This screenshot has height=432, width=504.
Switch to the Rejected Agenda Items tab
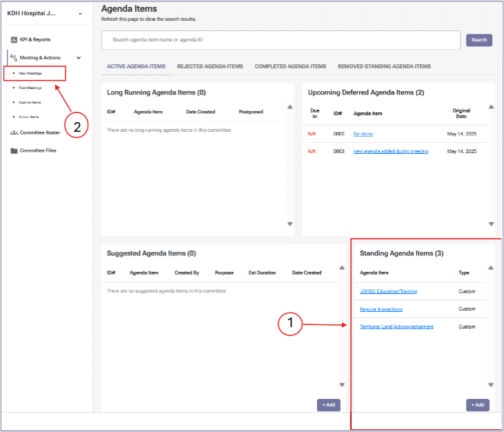(210, 67)
